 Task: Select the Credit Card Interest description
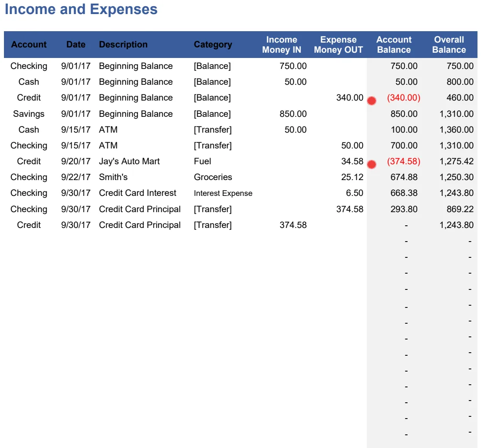(x=137, y=193)
